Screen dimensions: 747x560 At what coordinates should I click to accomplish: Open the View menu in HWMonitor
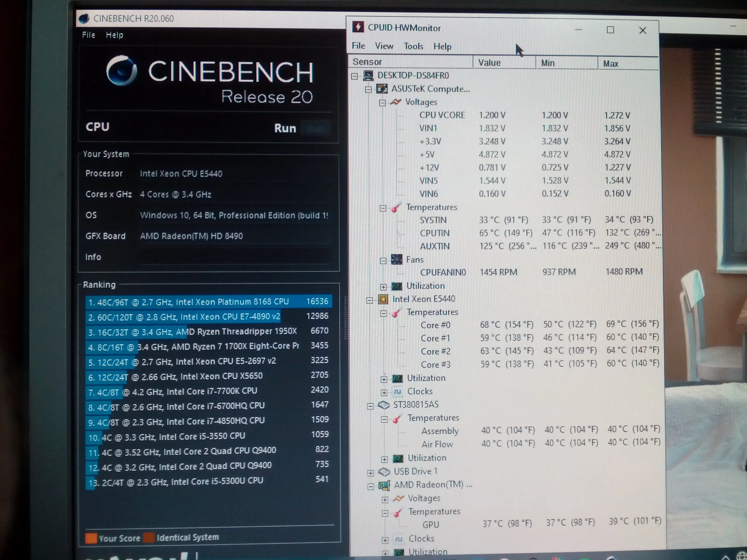point(384,46)
